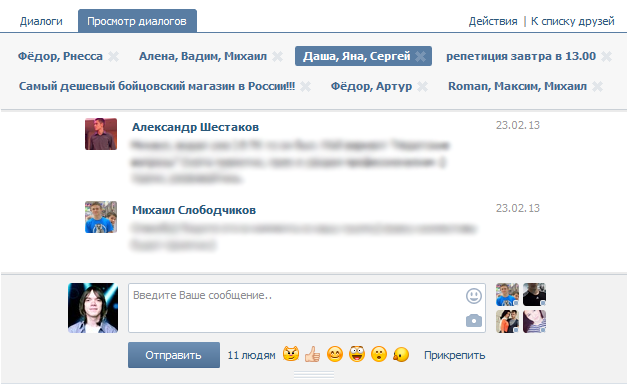627x384 pixels.
Task: Insert the devil face emoji
Action: pos(291,354)
